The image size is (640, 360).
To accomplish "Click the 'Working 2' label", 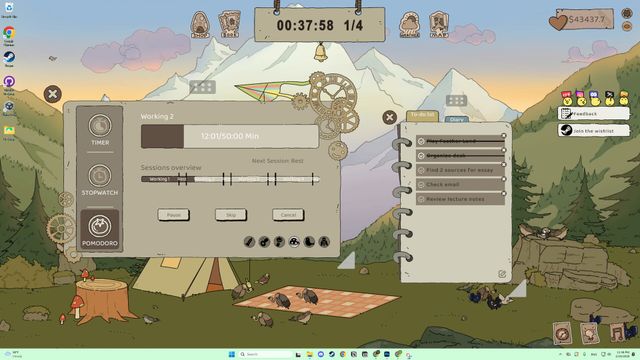I will [157, 116].
